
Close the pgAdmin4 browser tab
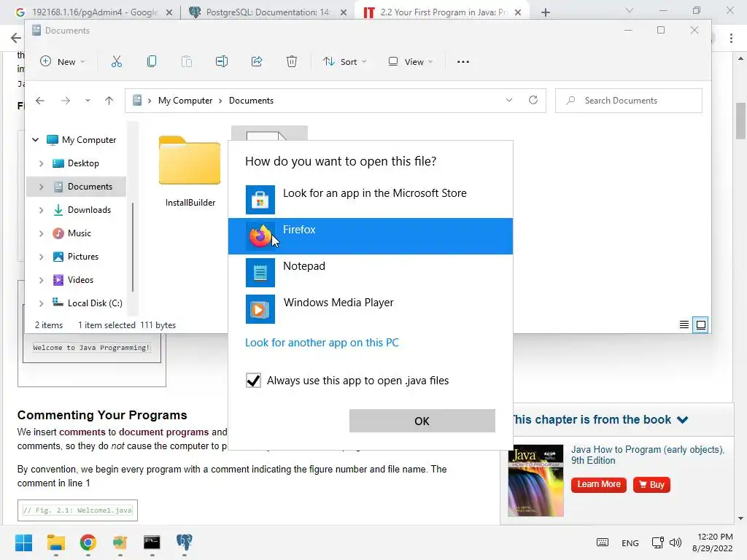169,13
